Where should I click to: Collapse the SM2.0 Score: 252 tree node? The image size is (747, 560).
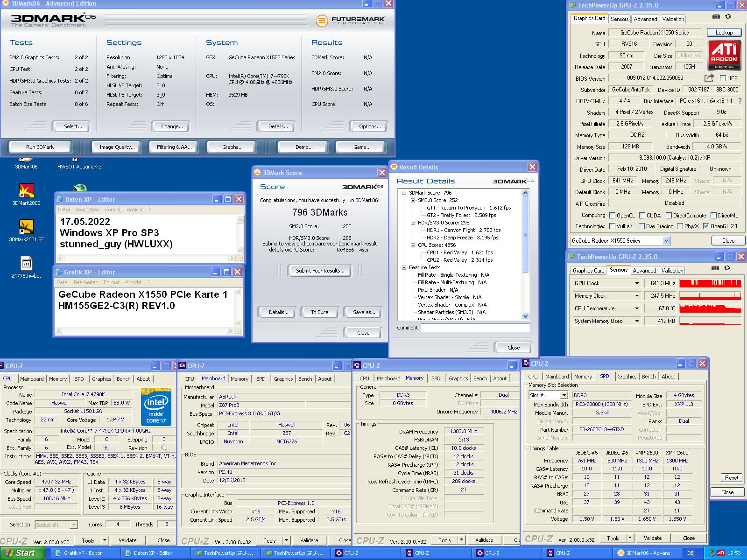(413, 200)
